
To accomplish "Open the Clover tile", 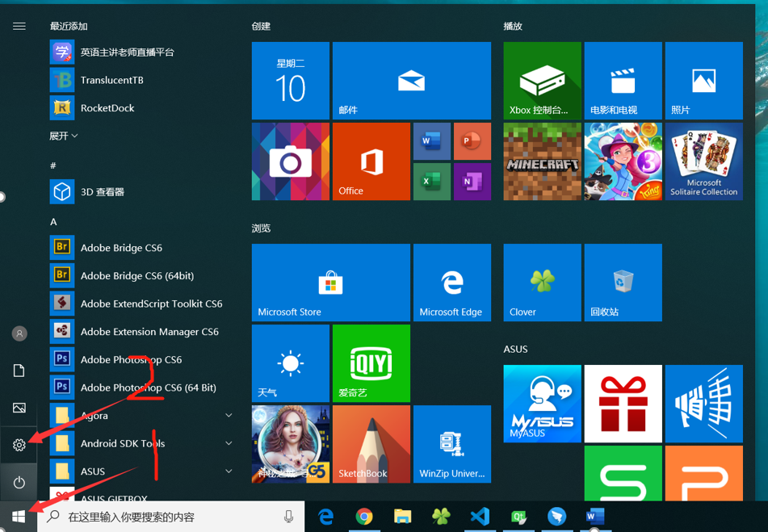I will coord(542,283).
